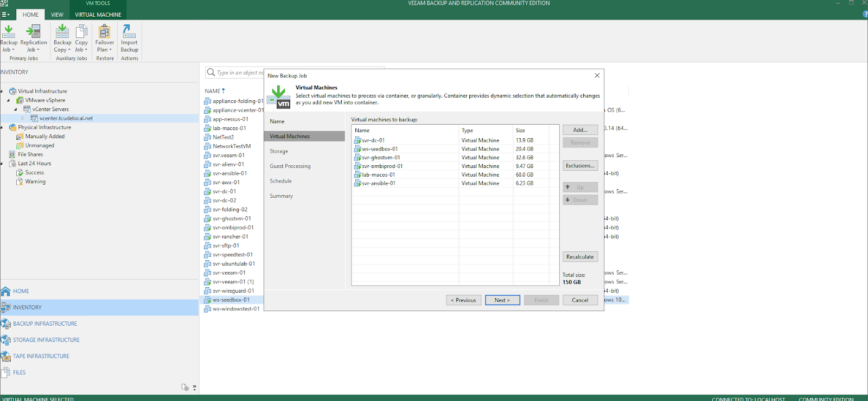Select ws-seedbox-01 row in backup list
868x401 pixels.
[456, 149]
